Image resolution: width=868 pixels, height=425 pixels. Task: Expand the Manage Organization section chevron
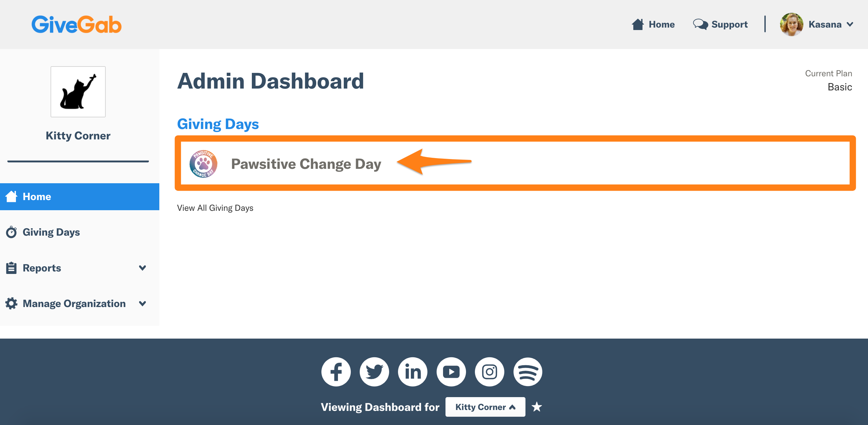pos(142,303)
